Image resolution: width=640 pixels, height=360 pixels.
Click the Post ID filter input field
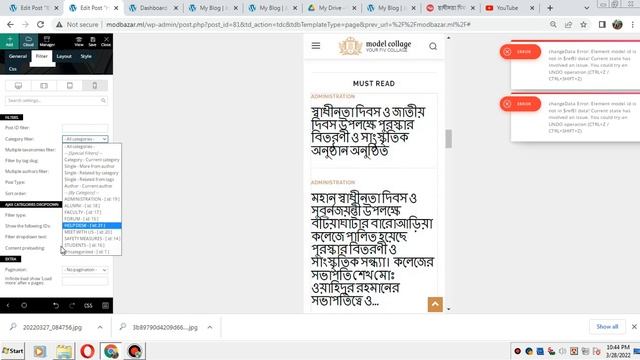pos(85,128)
